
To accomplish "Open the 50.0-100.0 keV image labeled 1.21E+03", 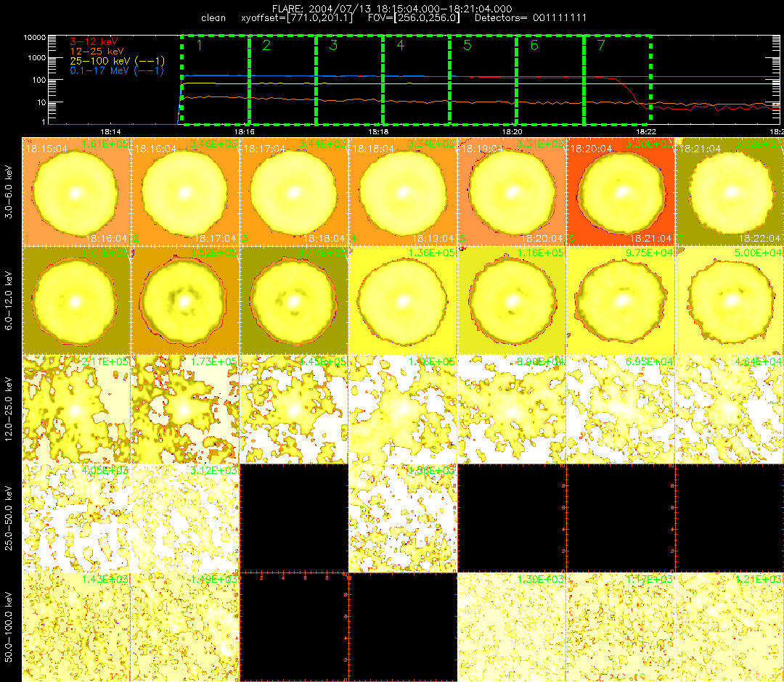I will [730, 628].
